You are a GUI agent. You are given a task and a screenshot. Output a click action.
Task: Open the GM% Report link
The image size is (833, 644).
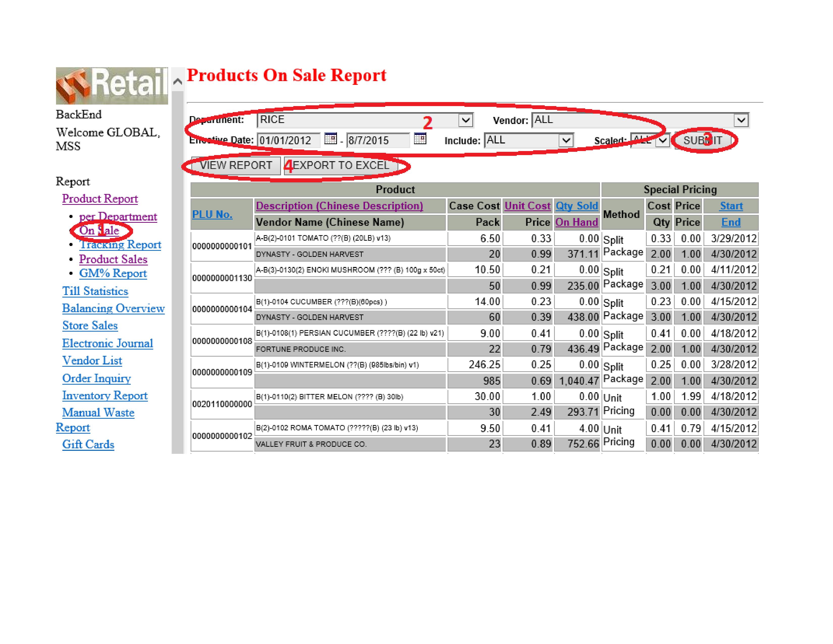pos(113,273)
